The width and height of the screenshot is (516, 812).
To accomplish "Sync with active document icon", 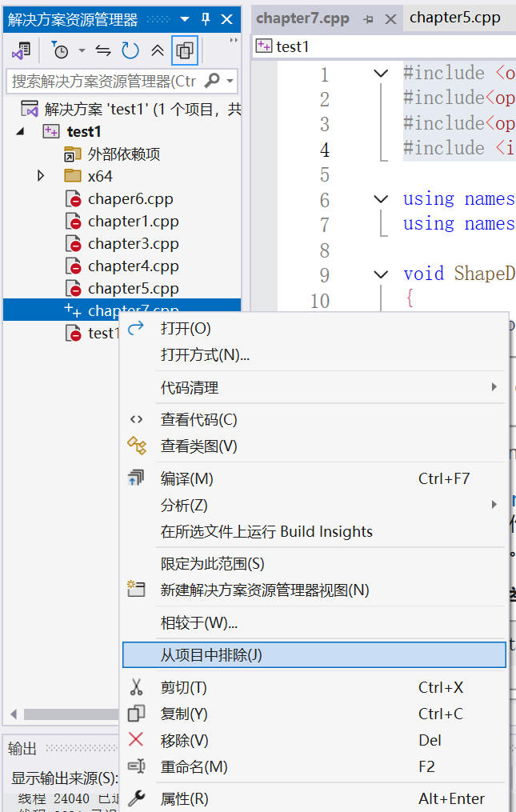I will tap(103, 50).
